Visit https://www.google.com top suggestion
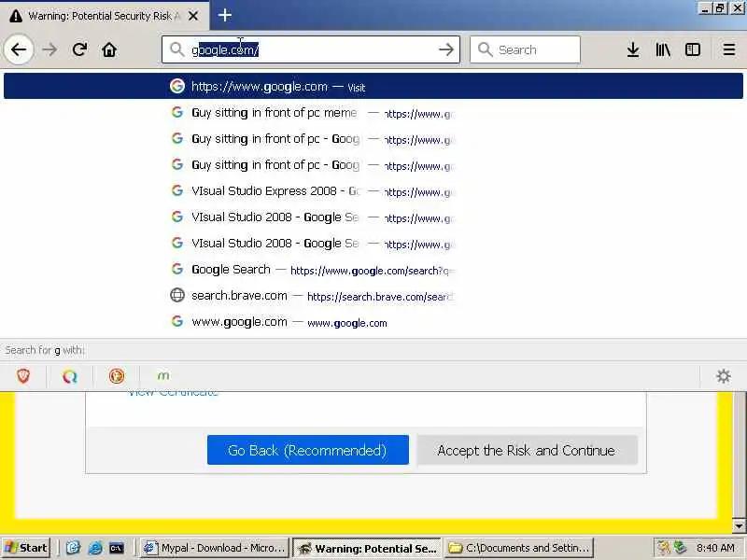Image resolution: width=747 pixels, height=560 pixels. (373, 86)
